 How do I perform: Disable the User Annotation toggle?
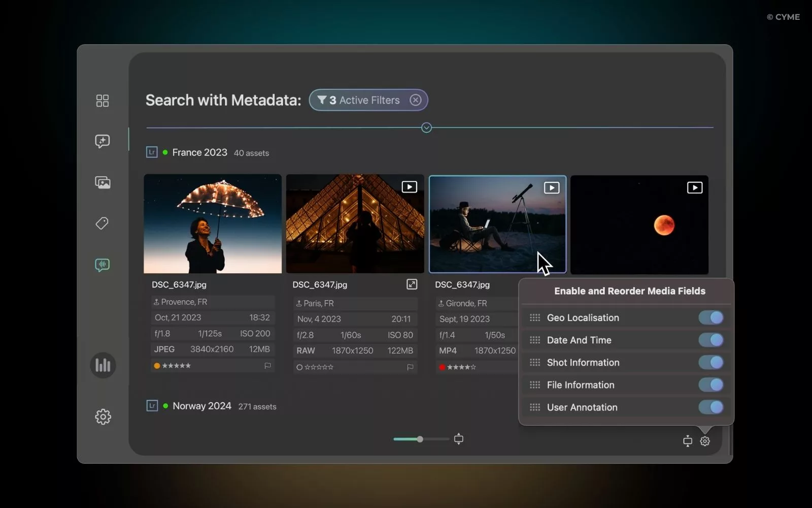click(x=710, y=407)
